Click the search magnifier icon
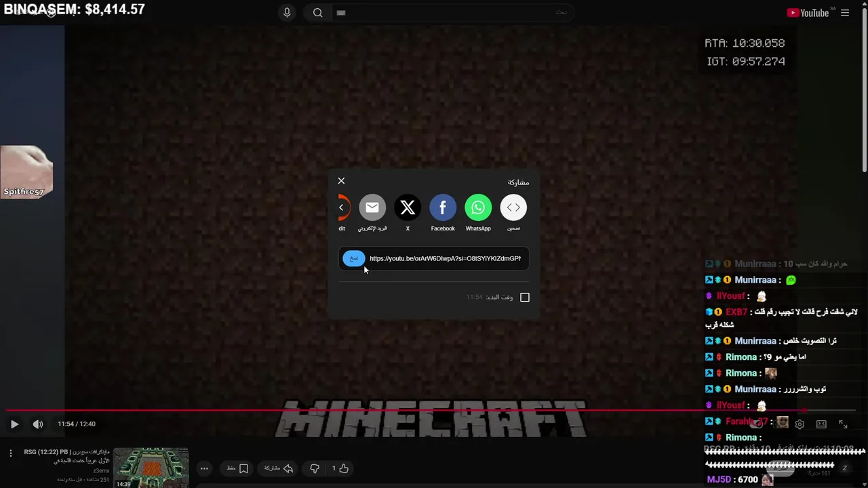868x488 pixels. (x=317, y=13)
